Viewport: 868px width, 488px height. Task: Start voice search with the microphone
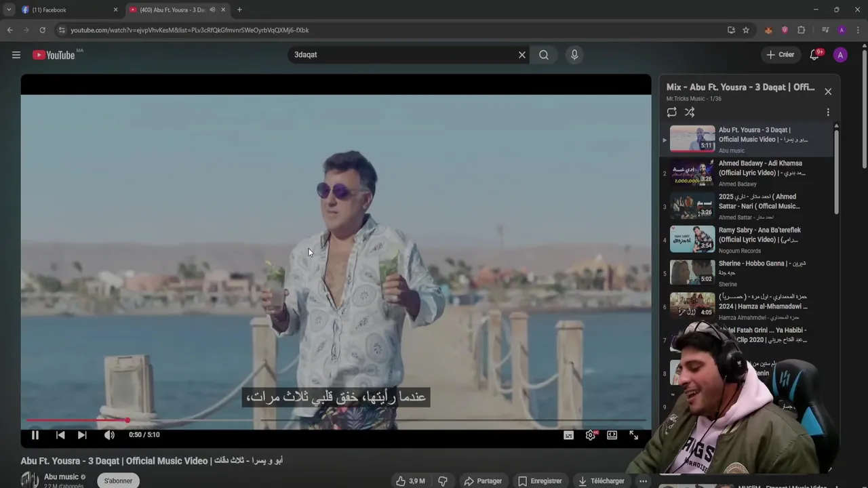[x=574, y=55]
